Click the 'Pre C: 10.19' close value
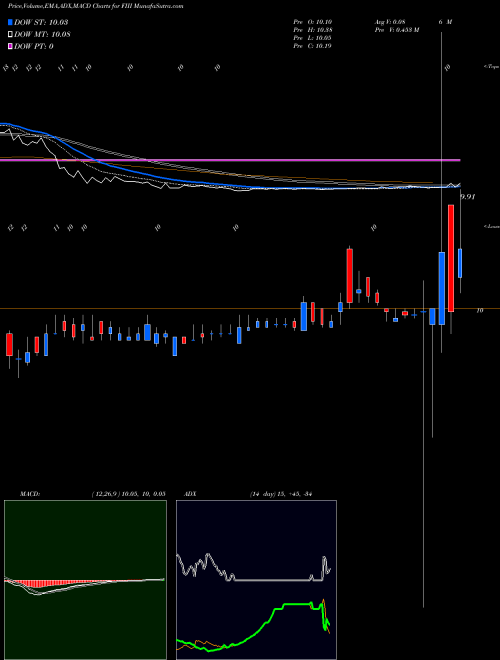The image size is (500, 660). [x=313, y=46]
